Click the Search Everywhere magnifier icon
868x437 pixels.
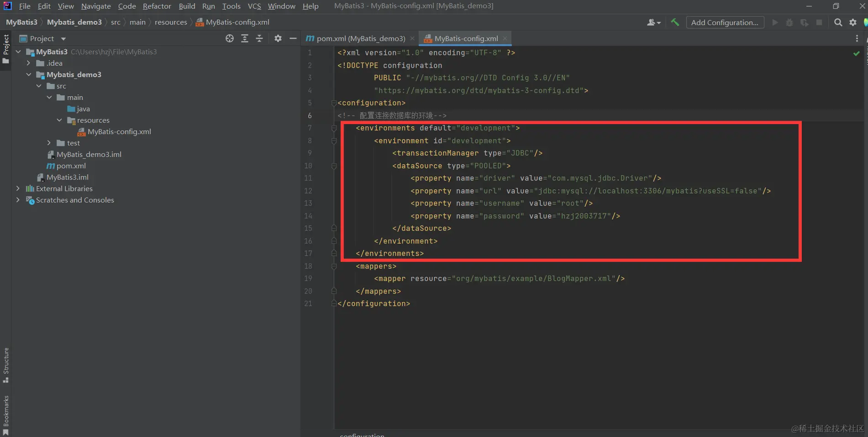coord(838,22)
